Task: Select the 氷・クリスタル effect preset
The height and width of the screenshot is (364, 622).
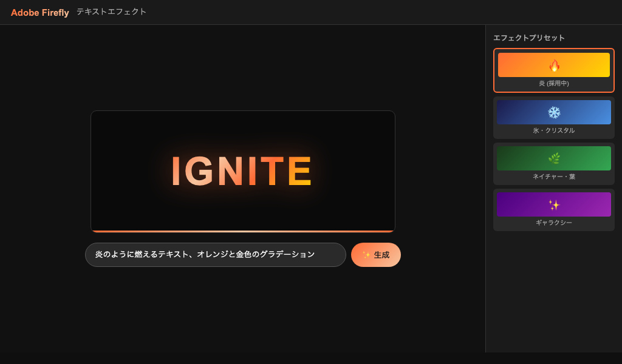Action: coord(553,118)
